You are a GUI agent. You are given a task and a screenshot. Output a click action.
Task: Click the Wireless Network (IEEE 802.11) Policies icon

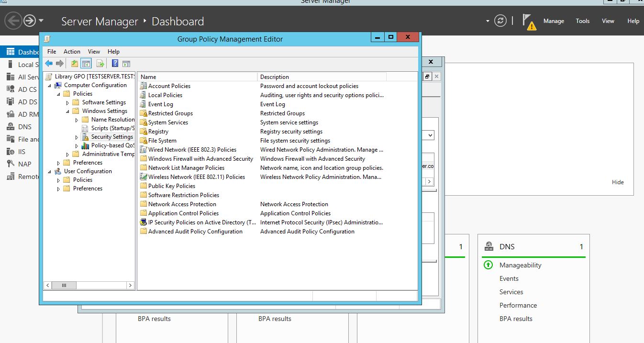(144, 177)
